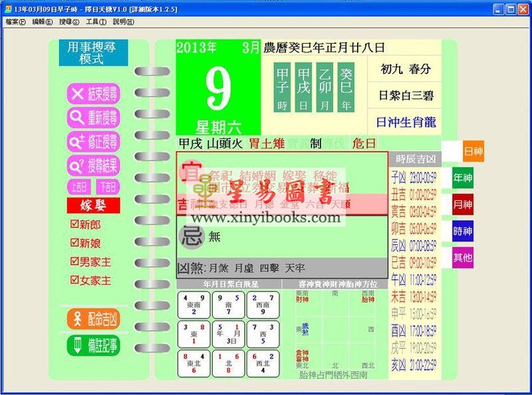The height and width of the screenshot is (395, 532).
Task: Select the 酉凶 17:00-18:59 hour row
Action: 414,330
